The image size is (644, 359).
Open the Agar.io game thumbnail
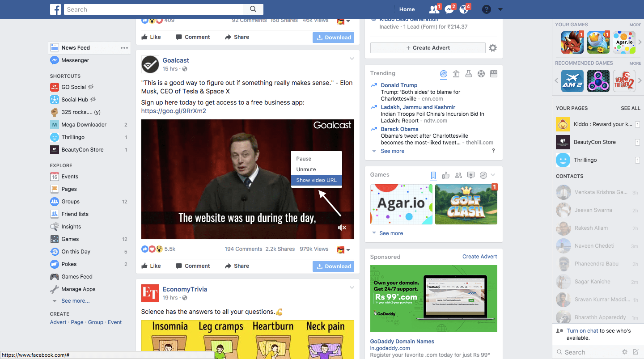point(402,204)
